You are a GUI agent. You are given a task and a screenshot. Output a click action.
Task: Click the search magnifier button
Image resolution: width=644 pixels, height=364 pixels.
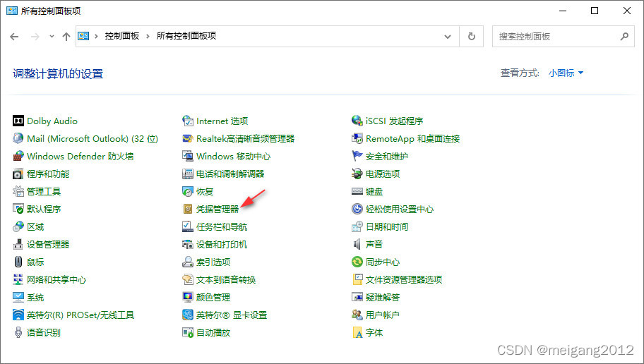[x=624, y=37]
